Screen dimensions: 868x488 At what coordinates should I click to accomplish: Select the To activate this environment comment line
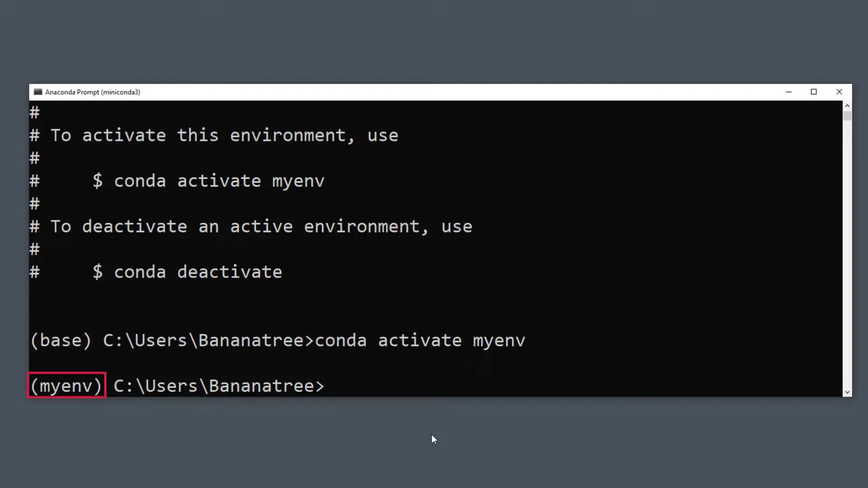pos(214,135)
